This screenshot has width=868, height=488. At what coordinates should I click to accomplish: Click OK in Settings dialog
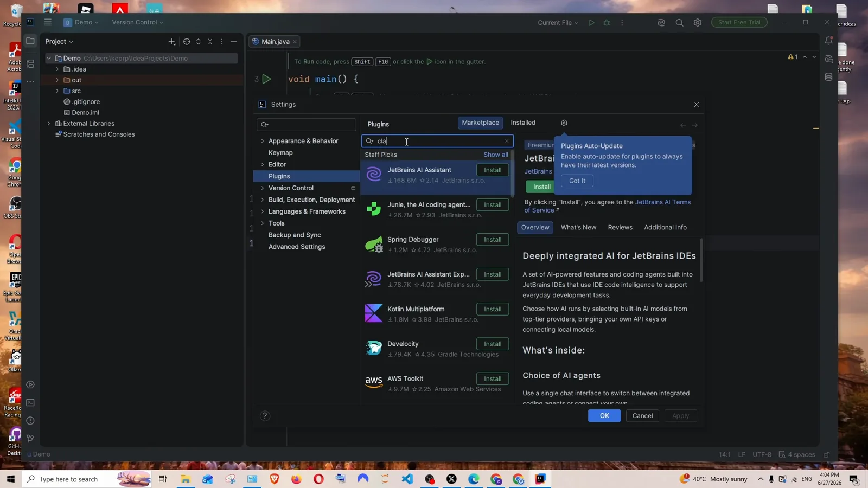[x=604, y=416]
